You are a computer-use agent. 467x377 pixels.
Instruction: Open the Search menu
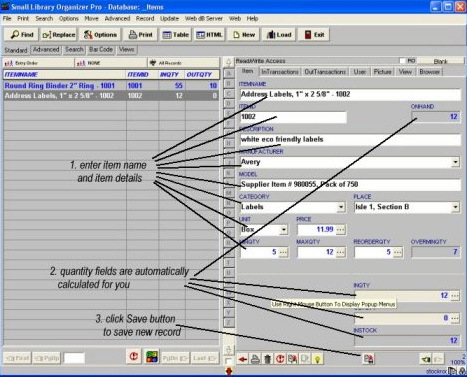tap(44, 19)
